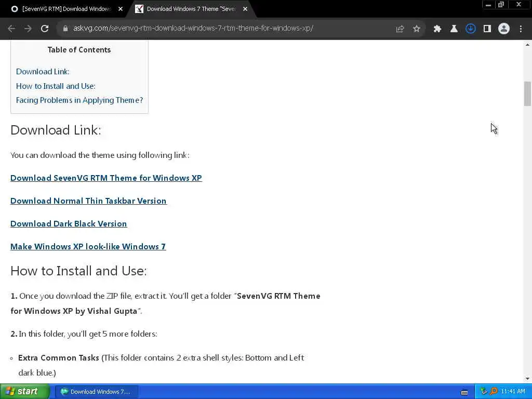The height and width of the screenshot is (399, 532).
Task: Open the Windows XP start menu
Action: tap(24, 391)
